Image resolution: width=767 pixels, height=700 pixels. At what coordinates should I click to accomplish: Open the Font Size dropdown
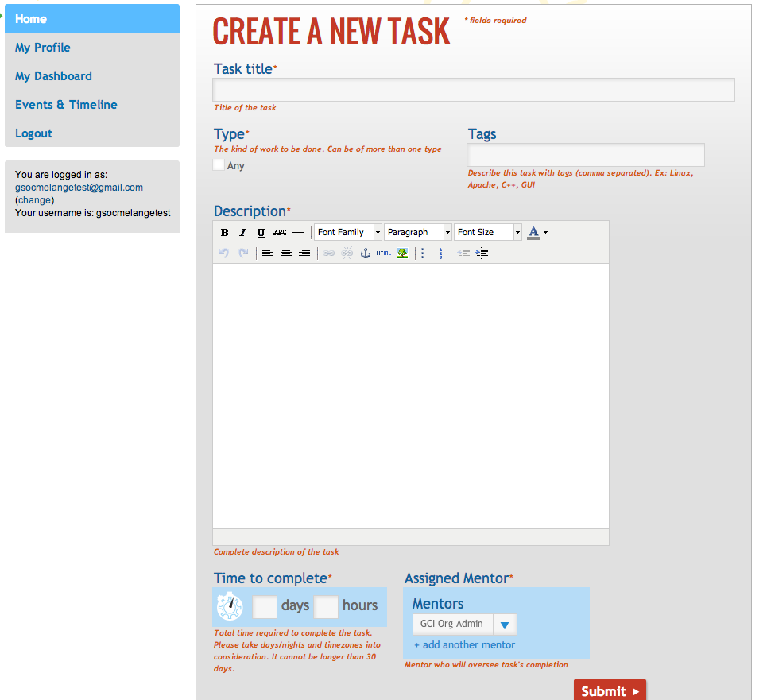488,233
